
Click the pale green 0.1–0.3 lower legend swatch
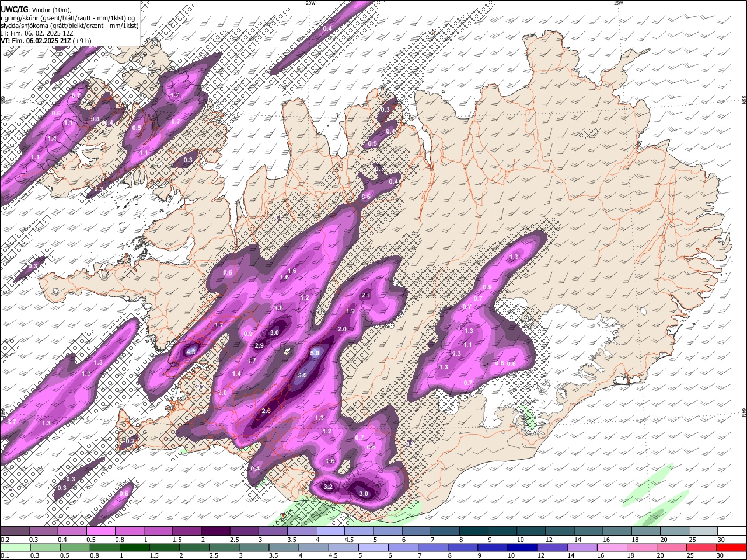coord(15,547)
